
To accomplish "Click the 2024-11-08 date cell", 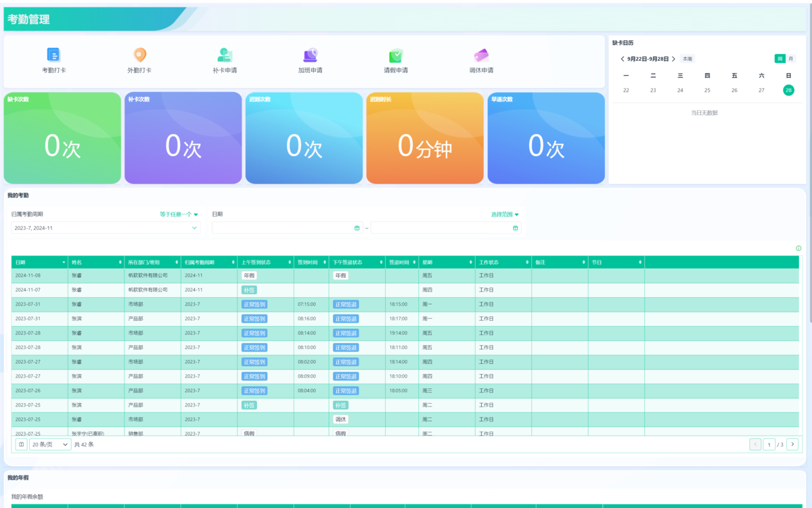I will click(39, 275).
